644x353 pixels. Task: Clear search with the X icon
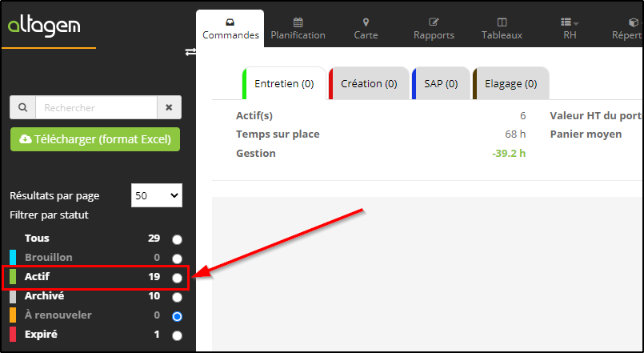(x=169, y=107)
